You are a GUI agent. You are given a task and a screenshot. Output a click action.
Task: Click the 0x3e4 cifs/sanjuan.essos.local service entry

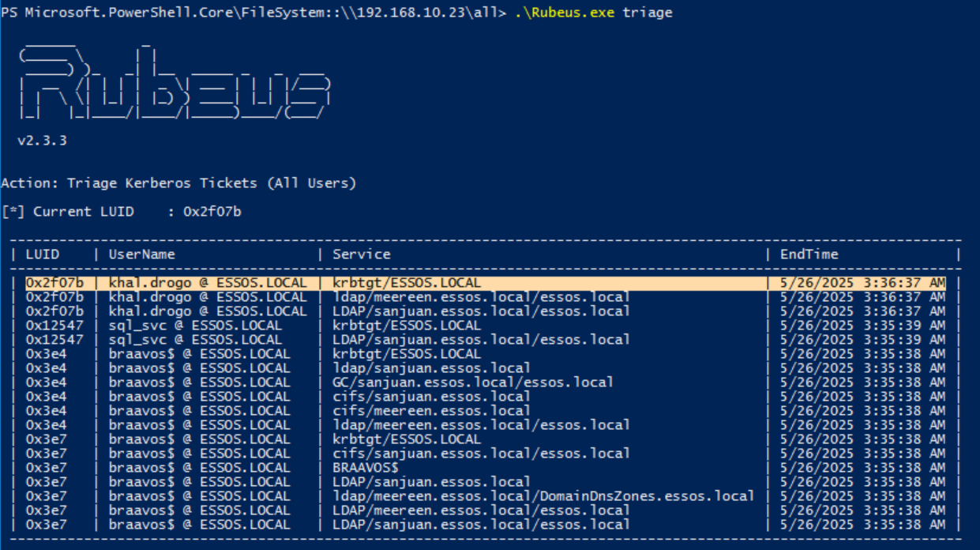point(431,397)
